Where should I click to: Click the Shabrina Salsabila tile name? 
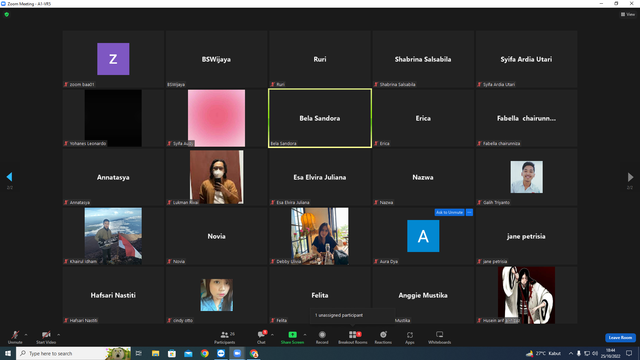(x=423, y=59)
